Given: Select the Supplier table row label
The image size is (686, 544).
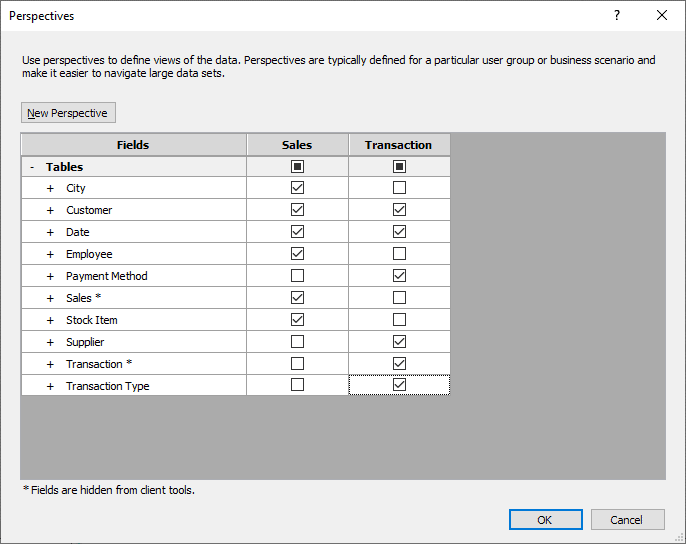Looking at the screenshot, I should pyautogui.click(x=85, y=342).
